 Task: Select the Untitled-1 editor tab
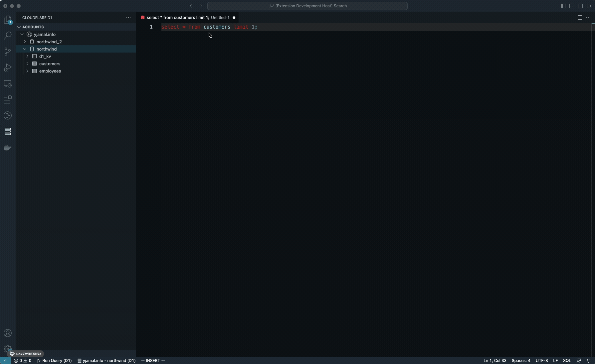tap(188, 18)
